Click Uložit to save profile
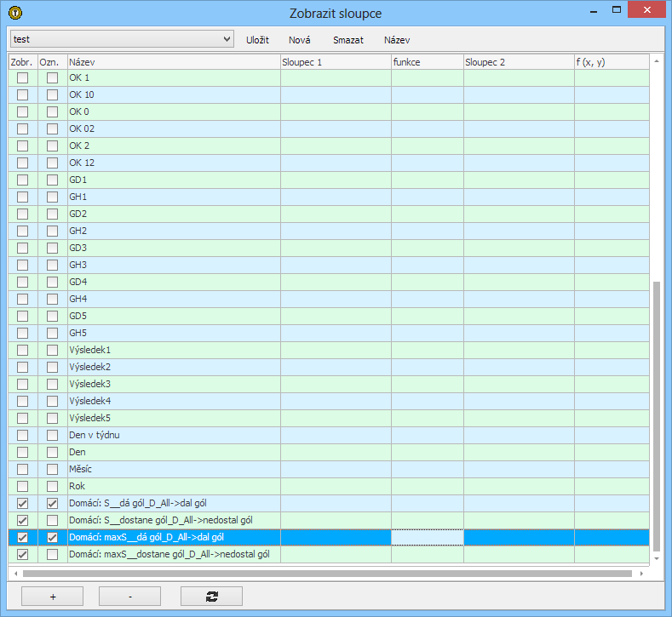This screenshot has height=617, width=672. (257, 40)
